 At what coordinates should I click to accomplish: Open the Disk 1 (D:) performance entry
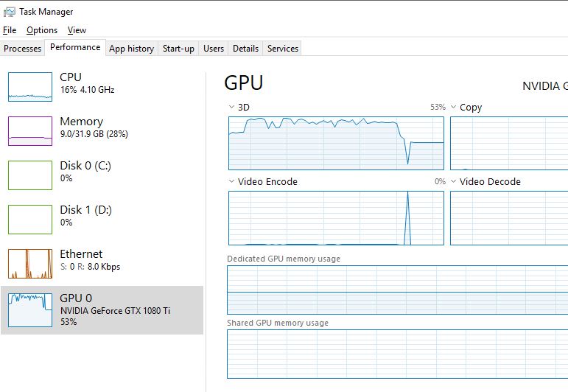pyautogui.click(x=102, y=220)
